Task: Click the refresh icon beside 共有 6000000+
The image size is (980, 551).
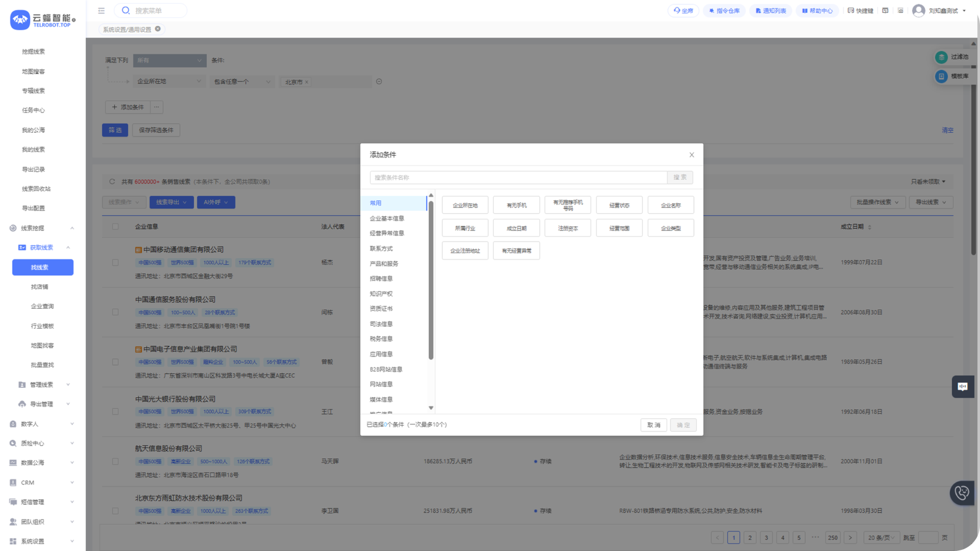Action: pyautogui.click(x=112, y=182)
